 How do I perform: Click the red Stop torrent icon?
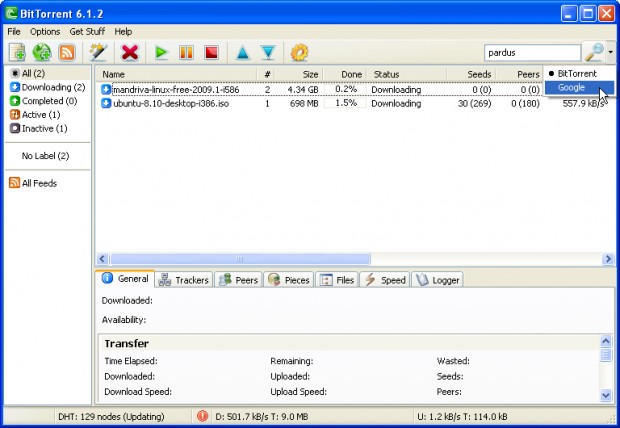[x=211, y=52]
